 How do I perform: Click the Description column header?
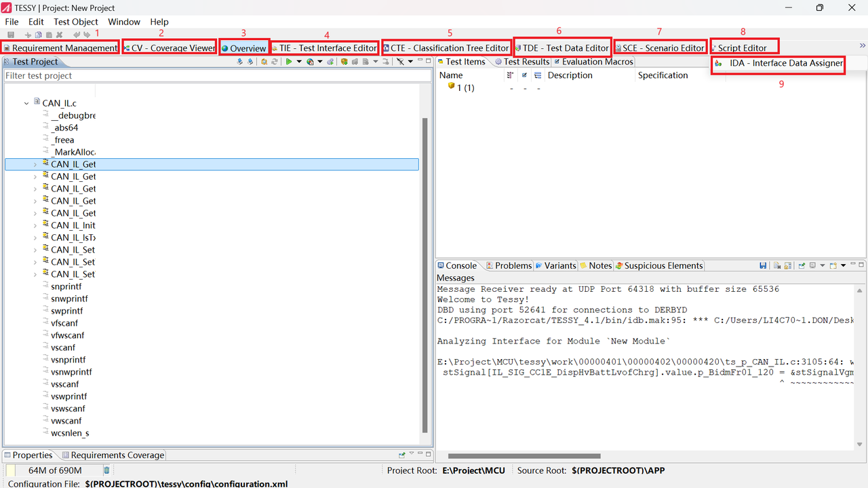[570, 75]
